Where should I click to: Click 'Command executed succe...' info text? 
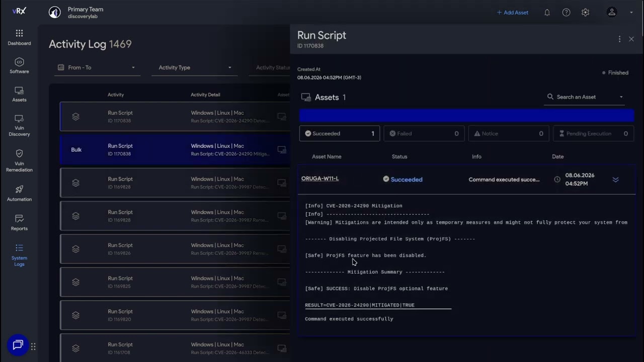(504, 179)
